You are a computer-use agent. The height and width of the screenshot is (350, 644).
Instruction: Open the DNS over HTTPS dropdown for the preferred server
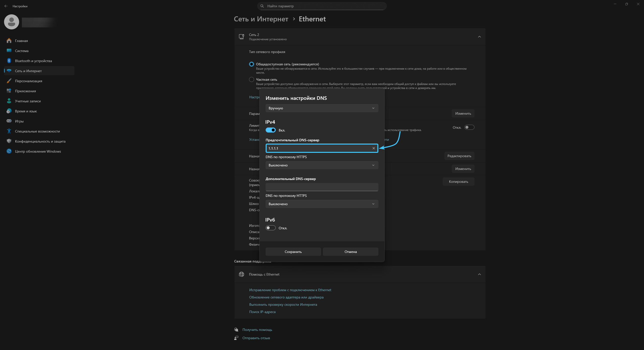point(322,165)
